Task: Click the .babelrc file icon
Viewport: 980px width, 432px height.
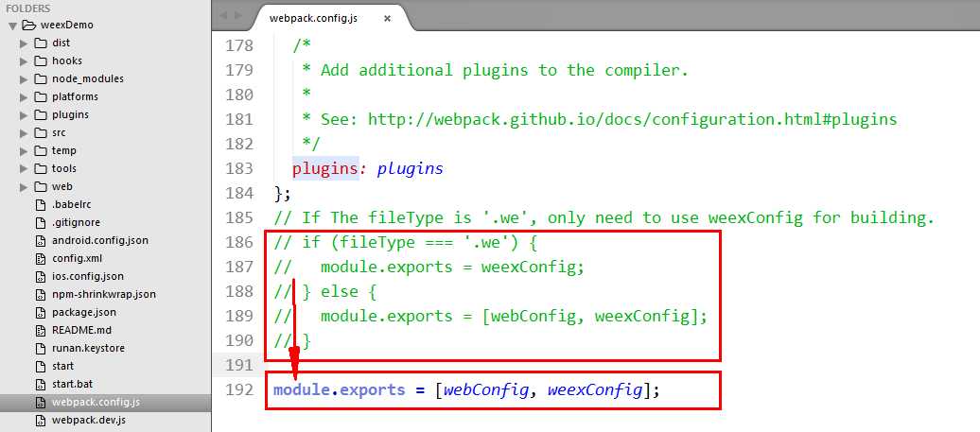Action: click(41, 205)
